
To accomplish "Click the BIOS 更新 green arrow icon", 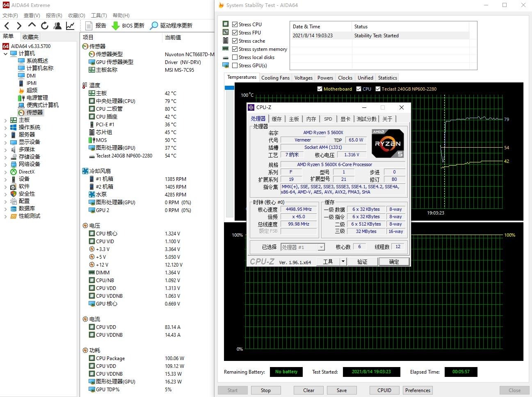I will (116, 25).
